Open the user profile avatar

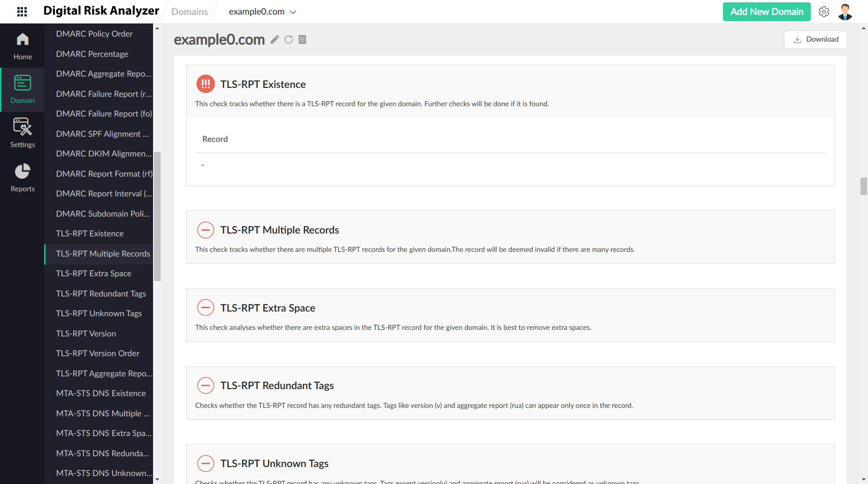click(x=845, y=11)
